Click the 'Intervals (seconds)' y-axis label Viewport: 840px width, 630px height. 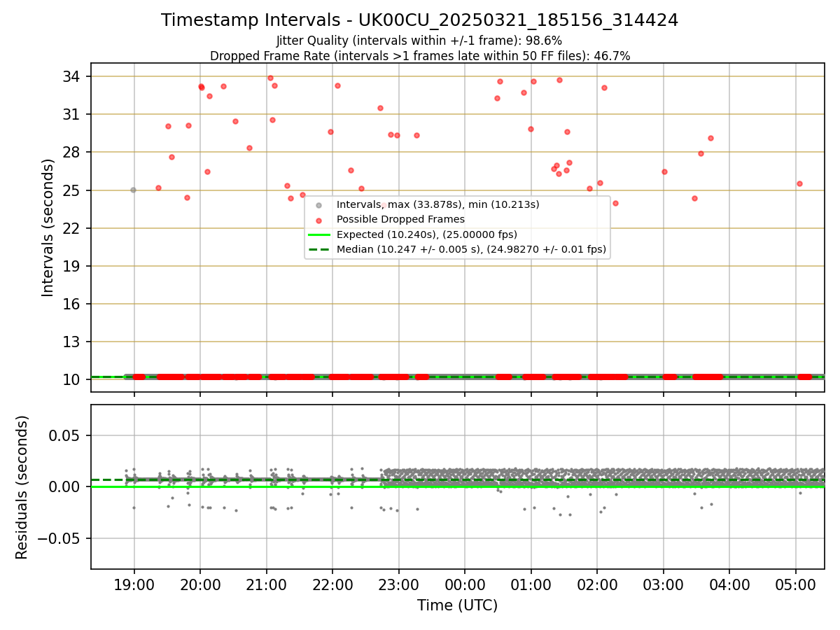click(x=48, y=227)
